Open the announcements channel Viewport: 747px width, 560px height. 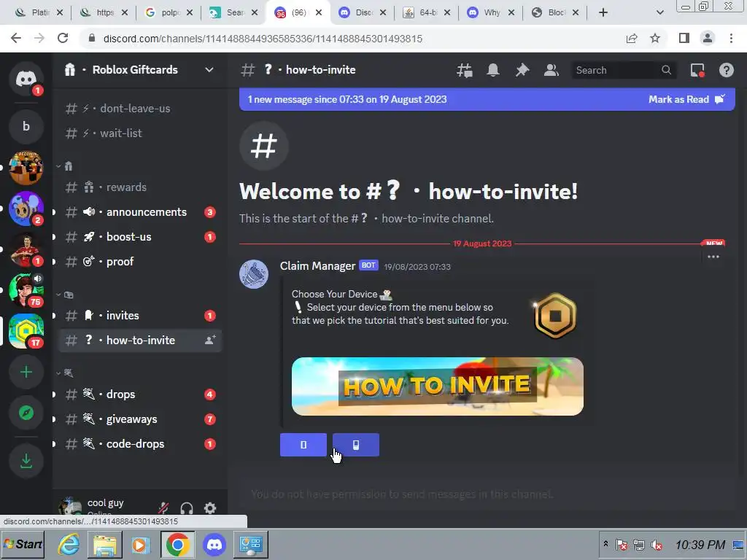click(x=140, y=212)
